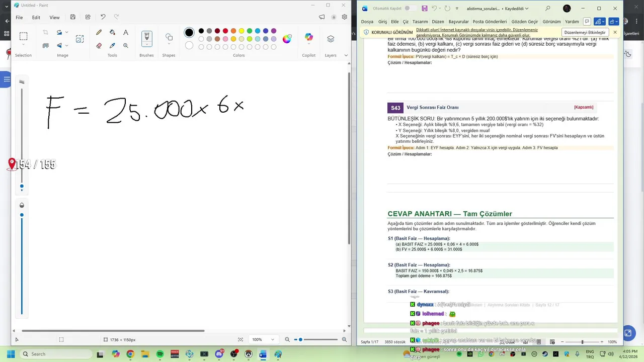Screen dimensions: 644x362
Task: Click the Word editing mode pen button
Action: [x=599, y=22]
